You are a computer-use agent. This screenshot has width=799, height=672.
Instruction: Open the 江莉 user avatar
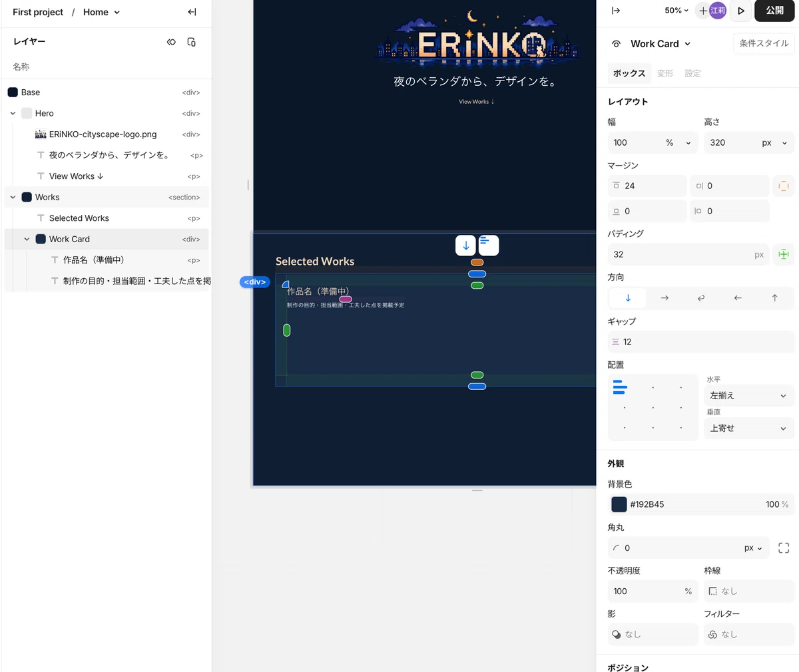pyautogui.click(x=718, y=11)
